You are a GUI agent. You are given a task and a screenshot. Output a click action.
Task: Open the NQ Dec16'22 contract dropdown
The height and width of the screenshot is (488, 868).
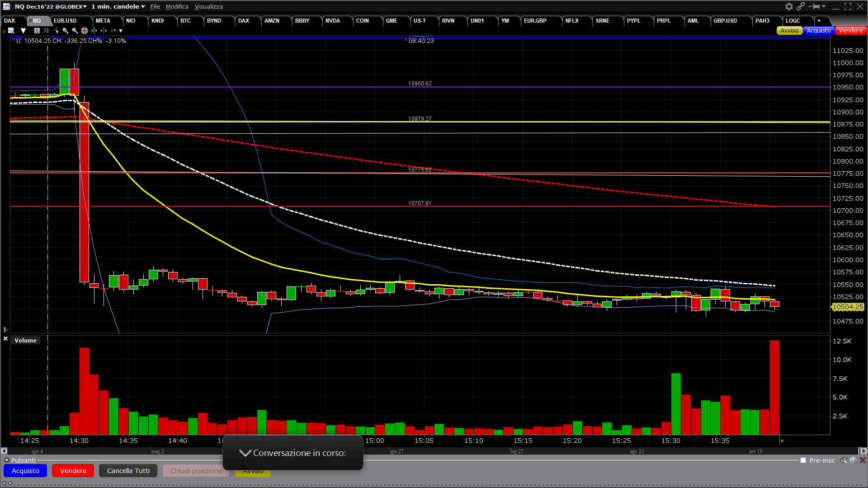[x=50, y=6]
